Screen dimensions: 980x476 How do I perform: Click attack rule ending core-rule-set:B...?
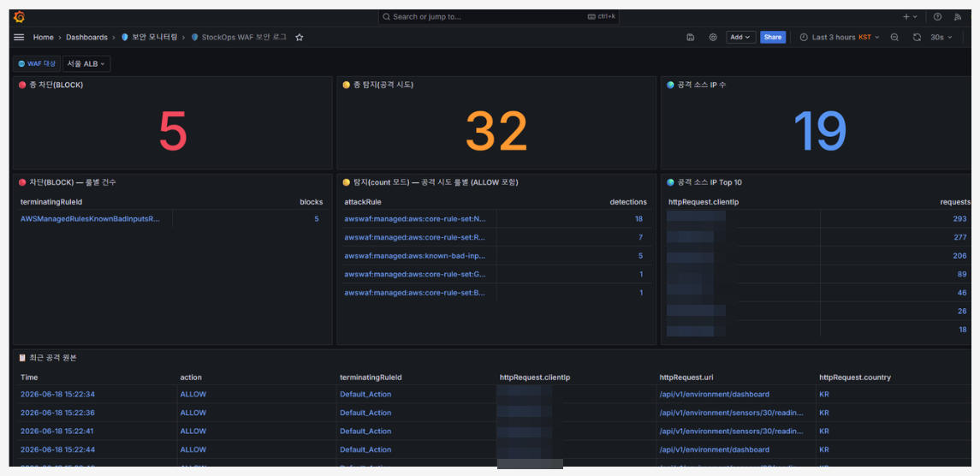(415, 293)
